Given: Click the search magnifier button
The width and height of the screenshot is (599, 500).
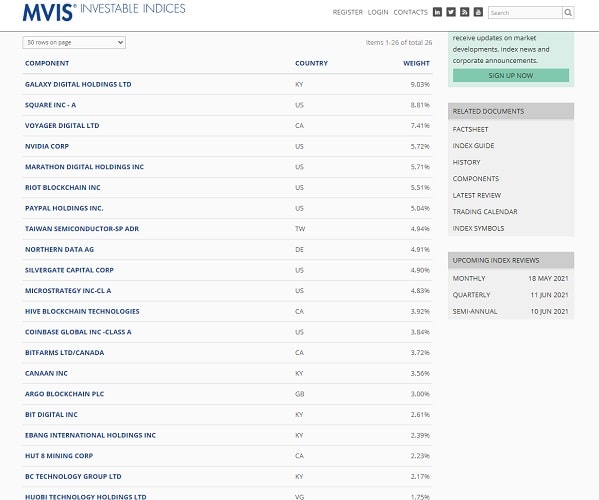Looking at the screenshot, I should (568, 13).
